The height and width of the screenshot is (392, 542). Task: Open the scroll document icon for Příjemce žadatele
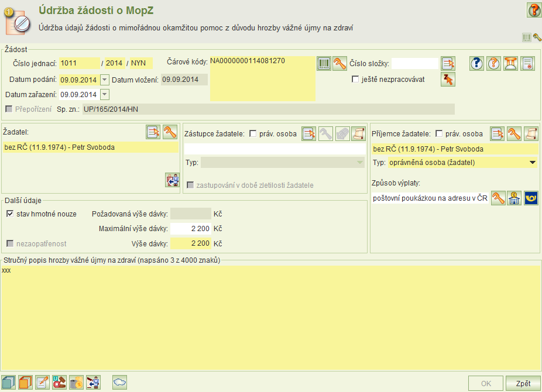coord(531,133)
